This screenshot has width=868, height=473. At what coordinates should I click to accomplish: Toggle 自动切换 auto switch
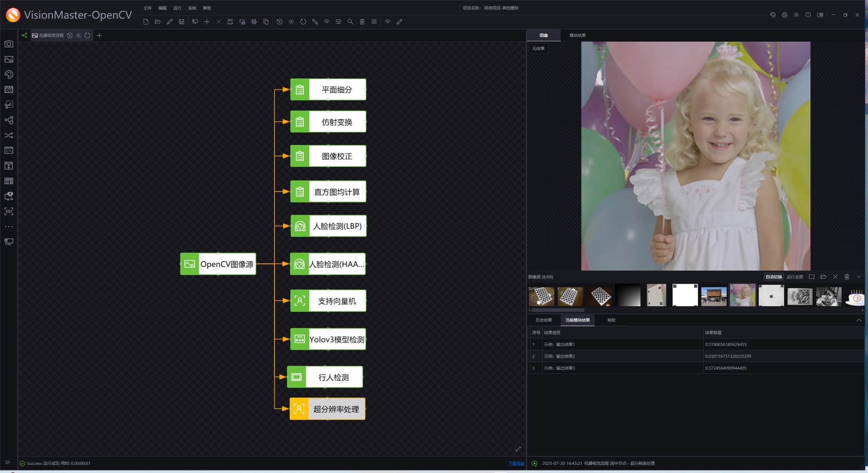[774, 277]
